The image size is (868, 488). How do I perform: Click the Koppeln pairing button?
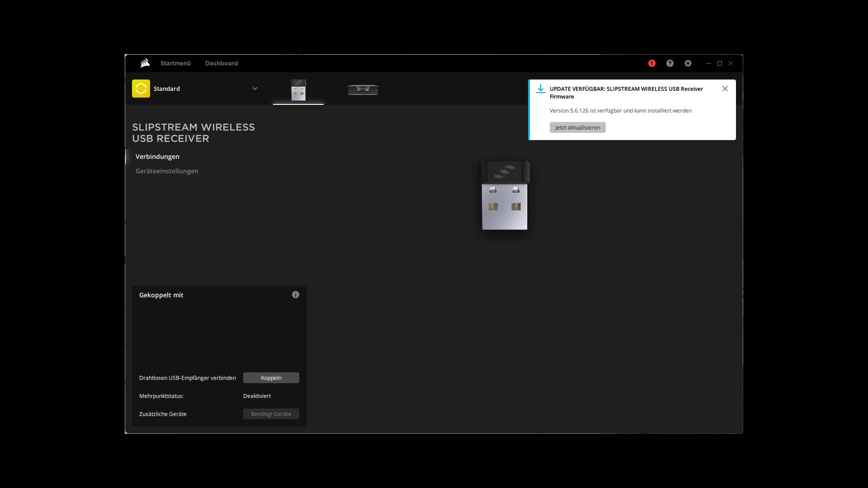point(271,378)
